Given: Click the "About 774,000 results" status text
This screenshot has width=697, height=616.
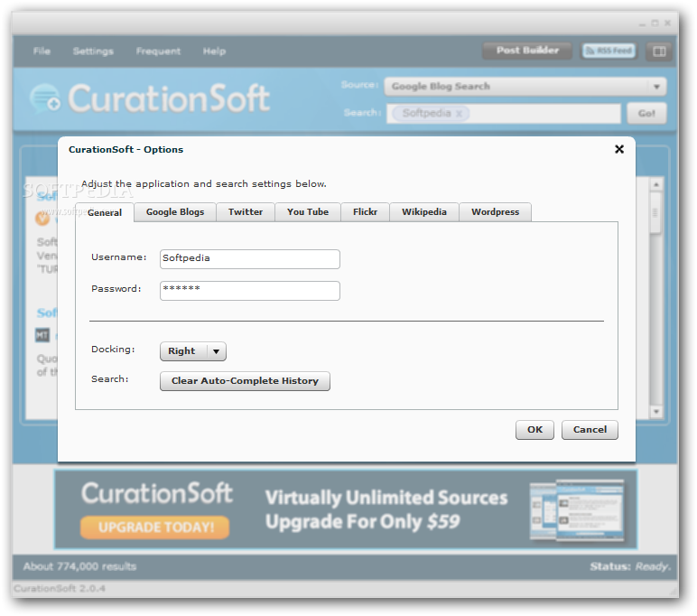Looking at the screenshot, I should pyautogui.click(x=79, y=566).
